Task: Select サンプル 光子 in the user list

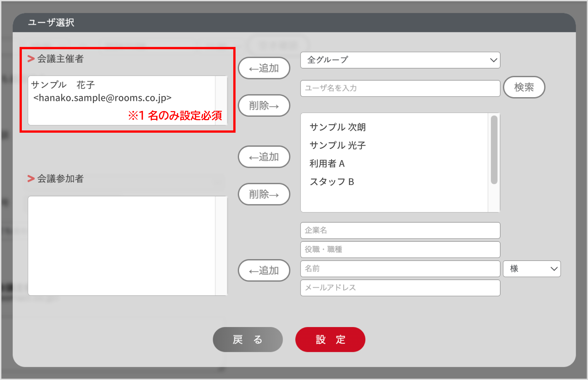Action: [x=338, y=145]
